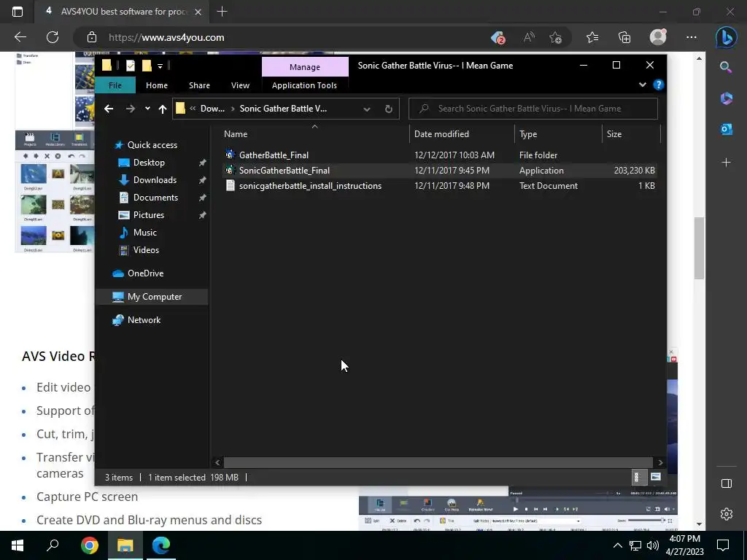The width and height of the screenshot is (747, 560).
Task: Open Outlook in Edge sidebar
Action: pos(726,129)
